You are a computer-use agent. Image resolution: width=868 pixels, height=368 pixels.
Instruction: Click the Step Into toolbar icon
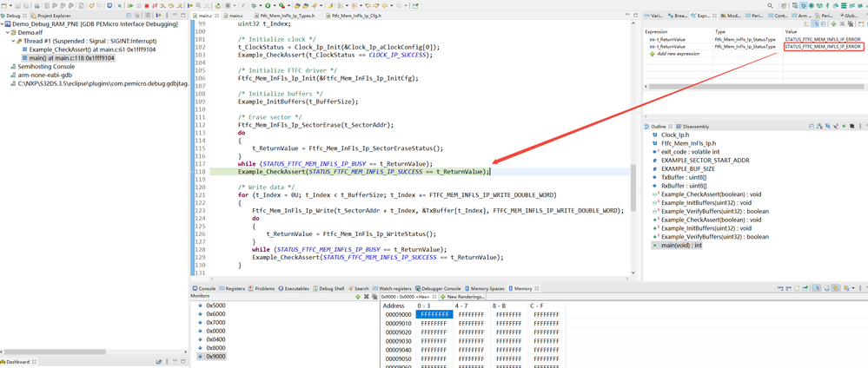point(162,5)
